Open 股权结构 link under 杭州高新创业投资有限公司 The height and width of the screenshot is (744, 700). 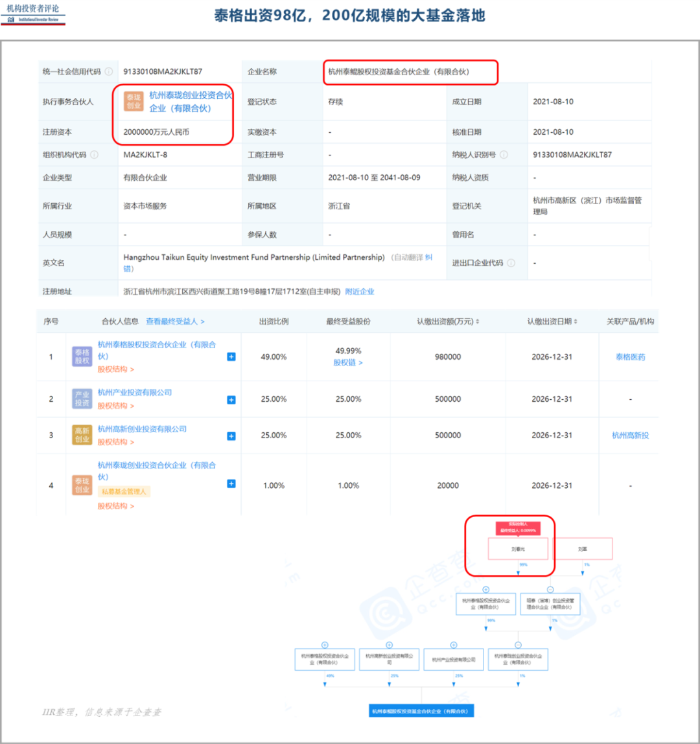point(116,442)
